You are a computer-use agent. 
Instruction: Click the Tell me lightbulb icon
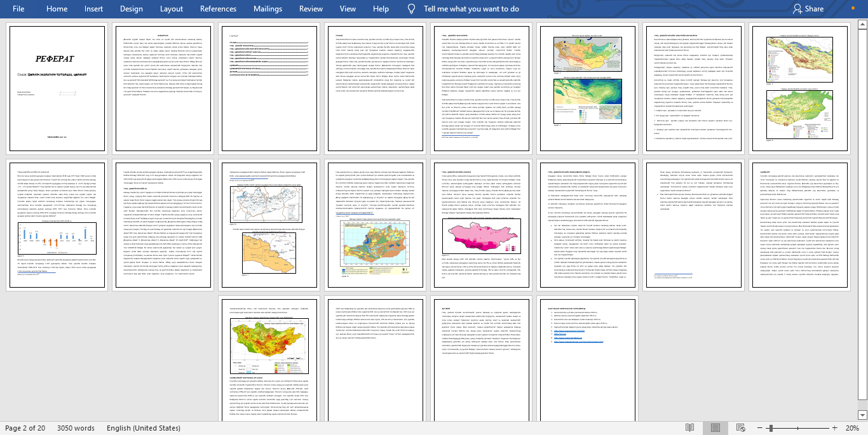pyautogui.click(x=412, y=9)
